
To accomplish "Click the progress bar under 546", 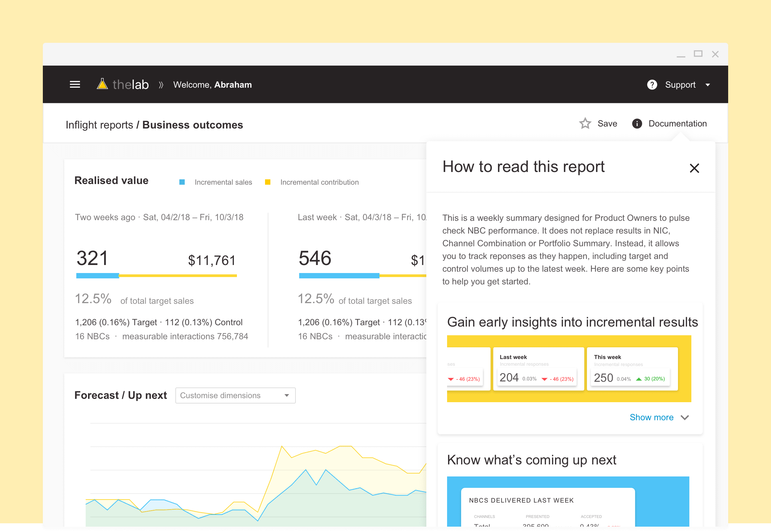I will pos(363,276).
